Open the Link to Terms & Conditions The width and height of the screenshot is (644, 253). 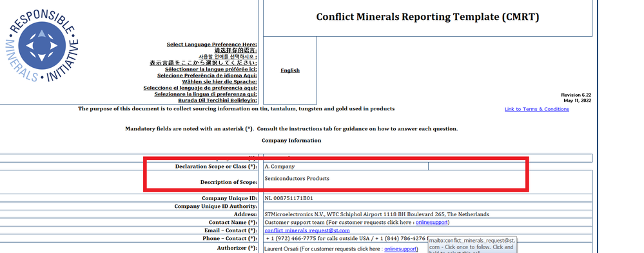point(537,109)
